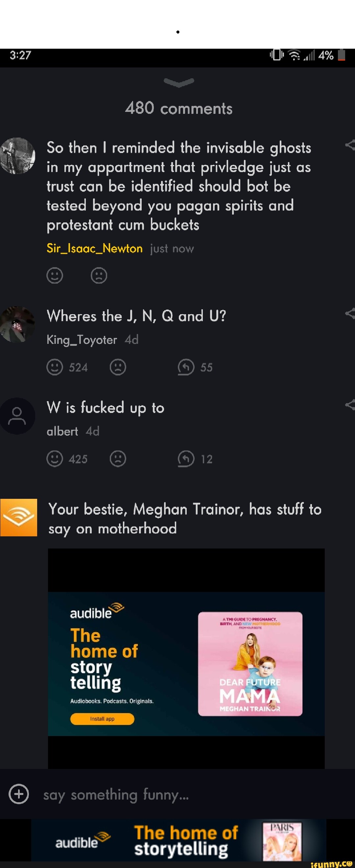
Task: Like Sir_Isaac_Newton's comment with the smiley
Action: [x=55, y=276]
